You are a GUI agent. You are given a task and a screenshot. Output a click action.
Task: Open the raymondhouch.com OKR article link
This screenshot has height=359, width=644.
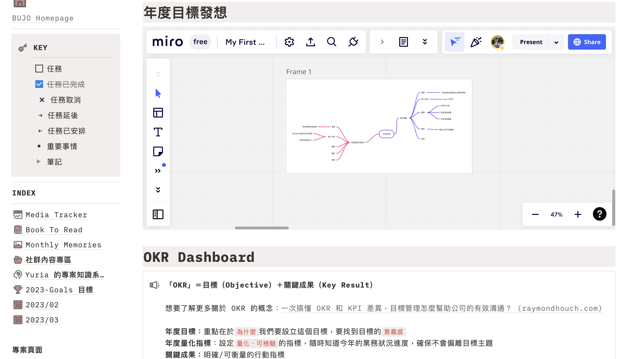tap(441, 308)
